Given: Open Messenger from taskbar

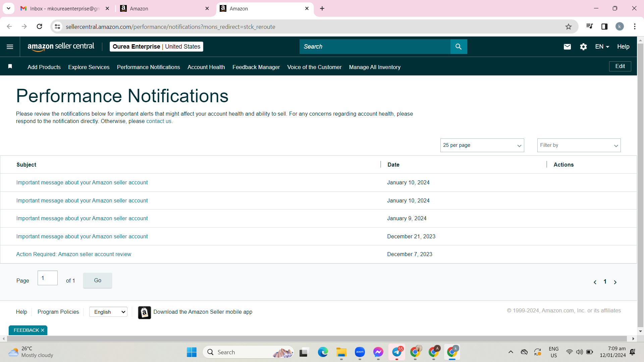Looking at the screenshot, I should pos(378,352).
